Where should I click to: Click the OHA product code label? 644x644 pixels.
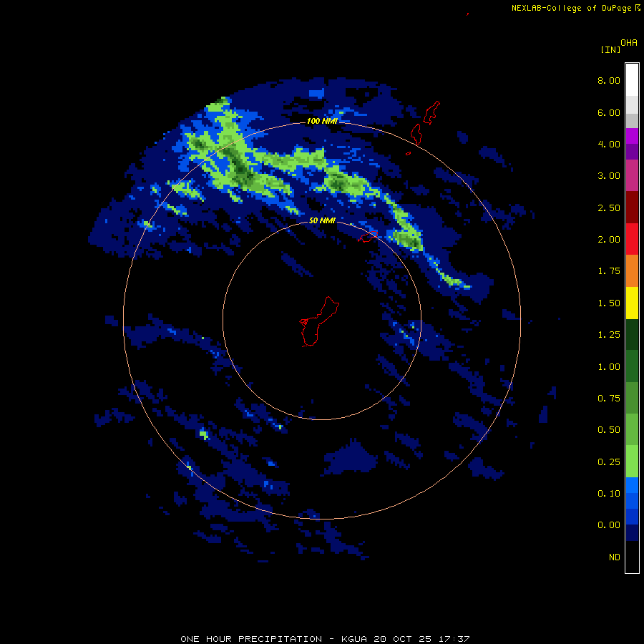[629, 43]
